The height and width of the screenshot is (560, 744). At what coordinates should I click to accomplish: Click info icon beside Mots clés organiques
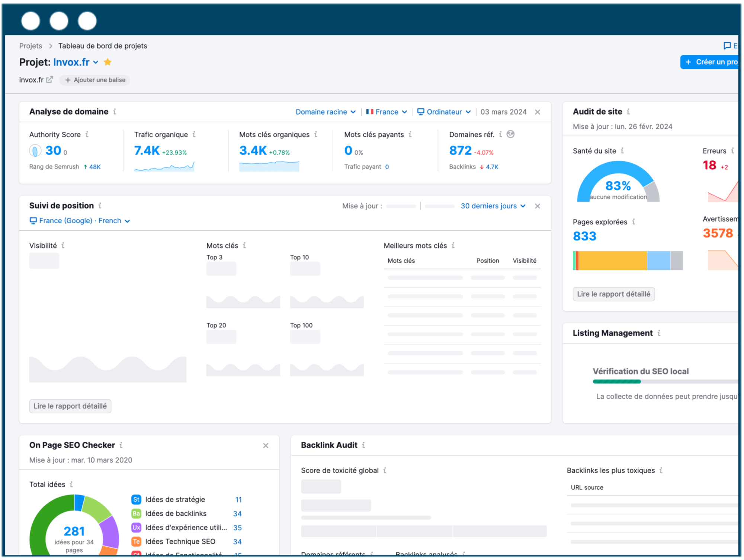coord(316,134)
